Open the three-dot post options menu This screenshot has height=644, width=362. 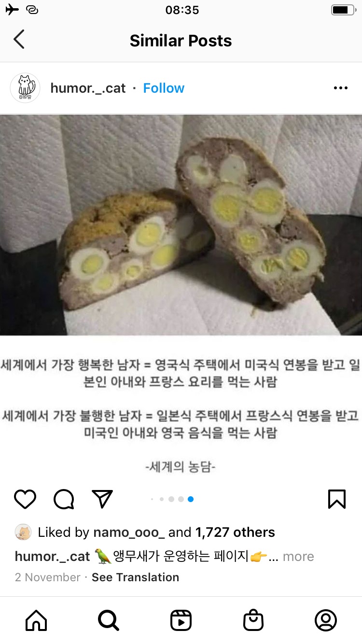[x=341, y=88]
